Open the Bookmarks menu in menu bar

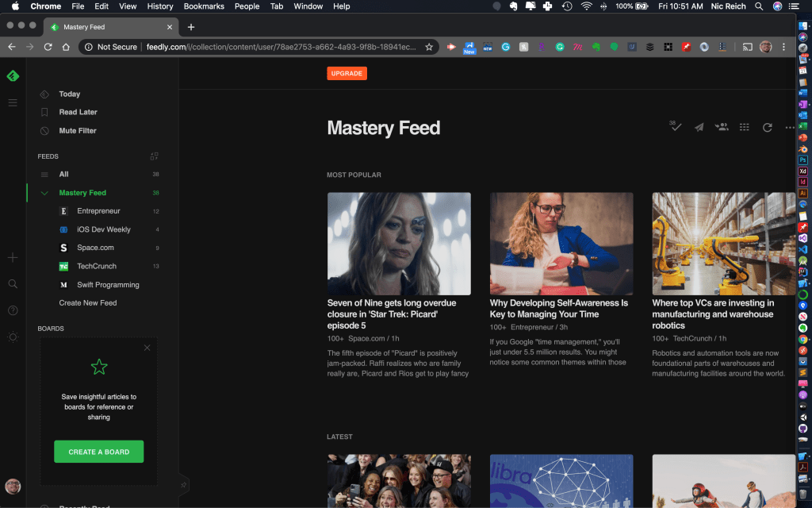click(x=204, y=6)
